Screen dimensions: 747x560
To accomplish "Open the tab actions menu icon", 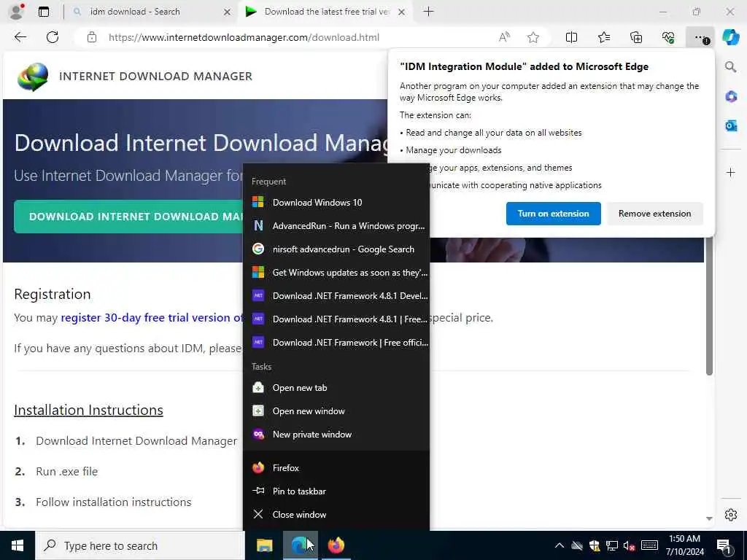I will tap(44, 12).
